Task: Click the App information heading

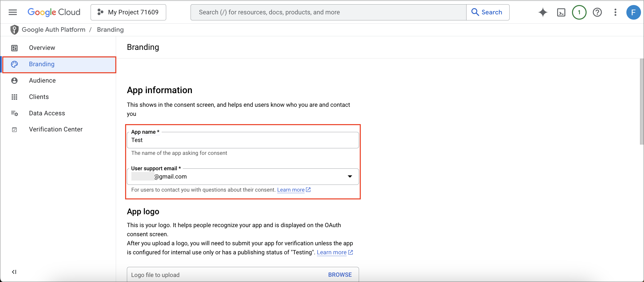Action: (159, 90)
